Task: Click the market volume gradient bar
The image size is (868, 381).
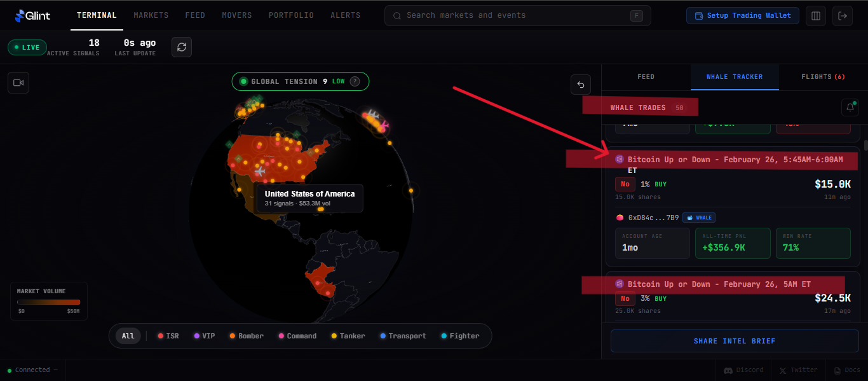Action: tap(48, 302)
